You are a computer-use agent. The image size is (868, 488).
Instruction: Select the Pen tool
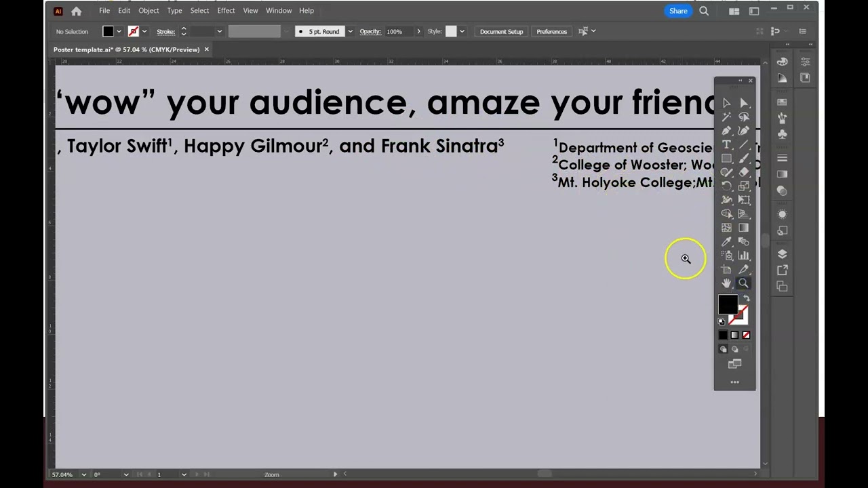(726, 131)
